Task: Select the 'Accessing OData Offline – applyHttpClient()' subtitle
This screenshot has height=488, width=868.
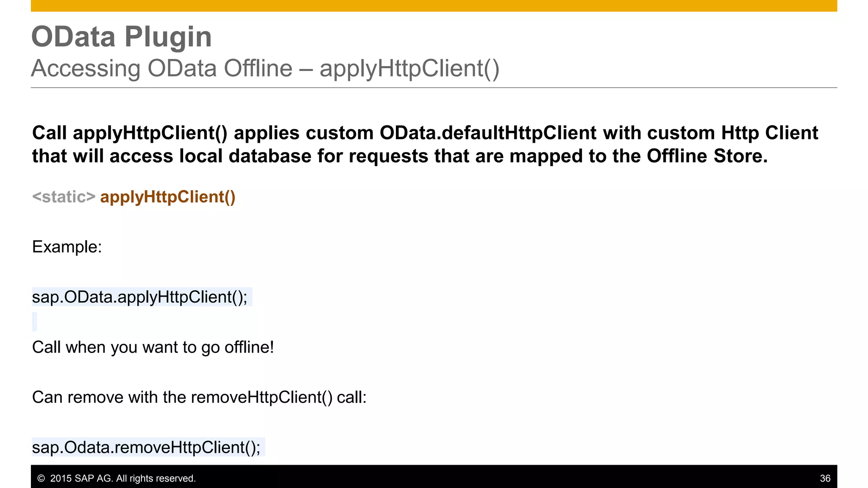Action: pyautogui.click(x=265, y=69)
